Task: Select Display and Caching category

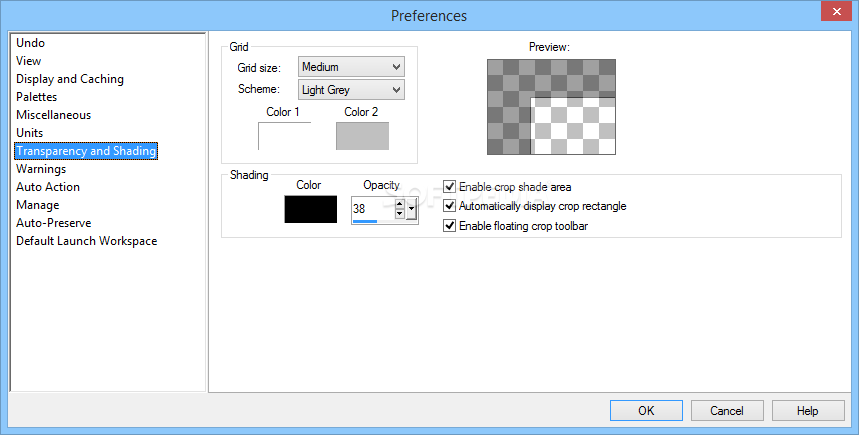Action: [x=70, y=79]
